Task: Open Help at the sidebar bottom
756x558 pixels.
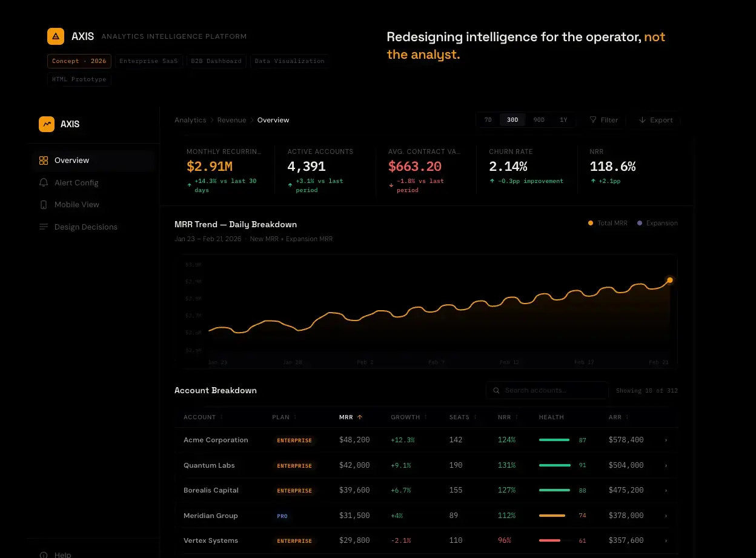Action: coord(93,554)
